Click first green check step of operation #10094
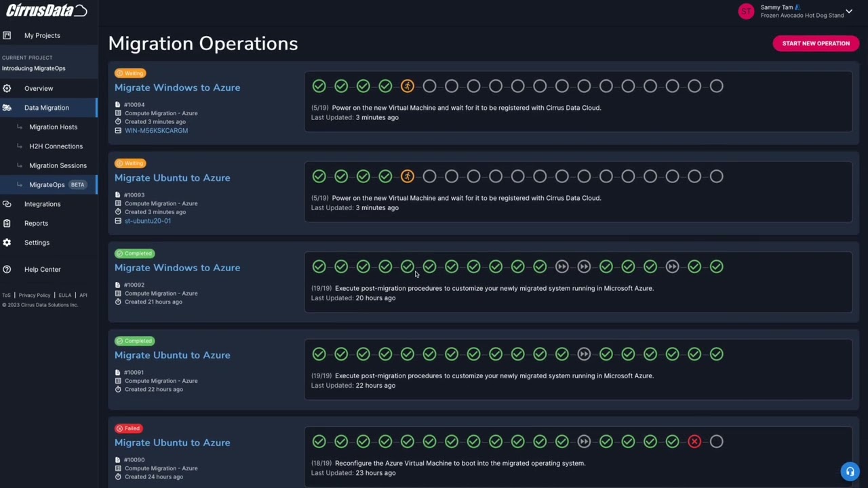Screen dimensions: 868x488 319,86
